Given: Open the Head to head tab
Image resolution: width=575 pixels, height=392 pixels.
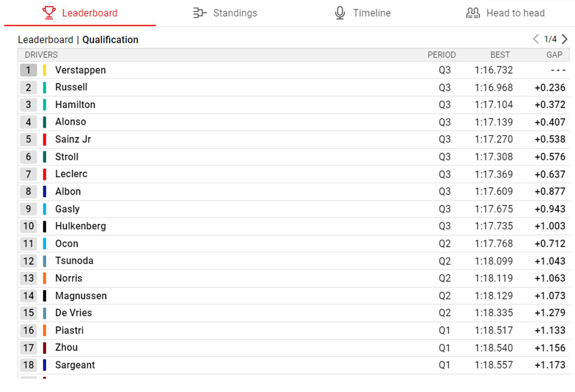Looking at the screenshot, I should coord(515,13).
